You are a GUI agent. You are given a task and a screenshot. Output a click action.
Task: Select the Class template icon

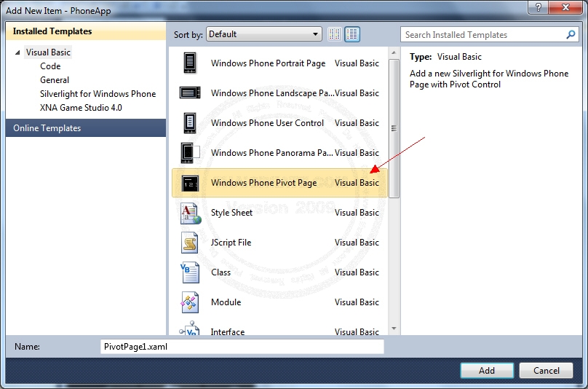(190, 272)
